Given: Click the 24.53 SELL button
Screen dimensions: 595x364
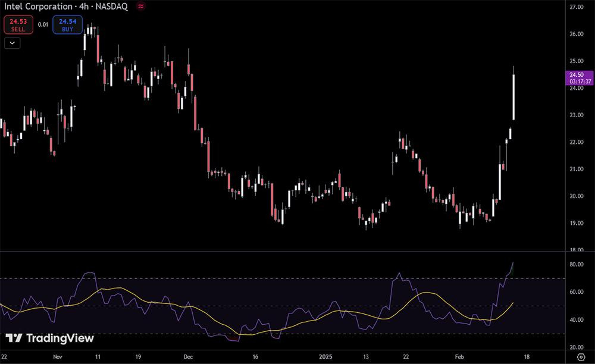Looking at the screenshot, I should point(18,25).
